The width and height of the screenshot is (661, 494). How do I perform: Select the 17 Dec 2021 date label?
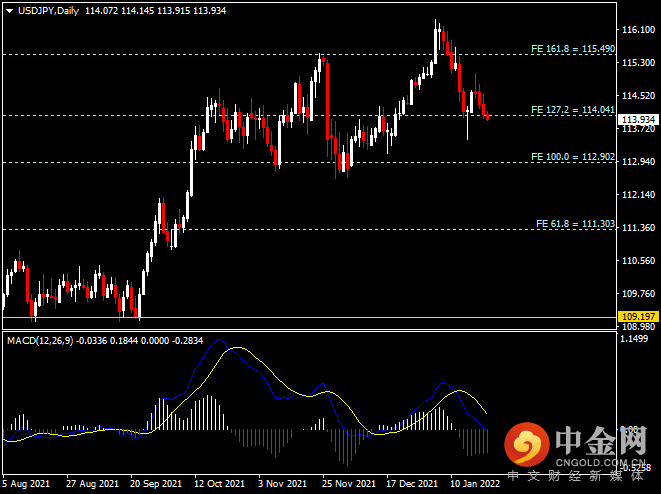point(412,483)
